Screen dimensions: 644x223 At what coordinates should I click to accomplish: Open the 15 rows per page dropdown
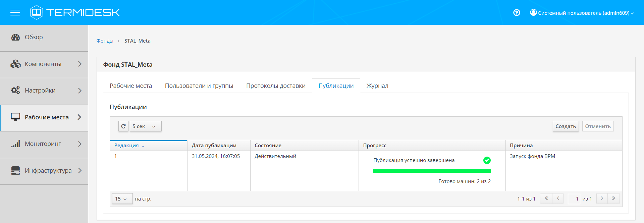tap(122, 199)
